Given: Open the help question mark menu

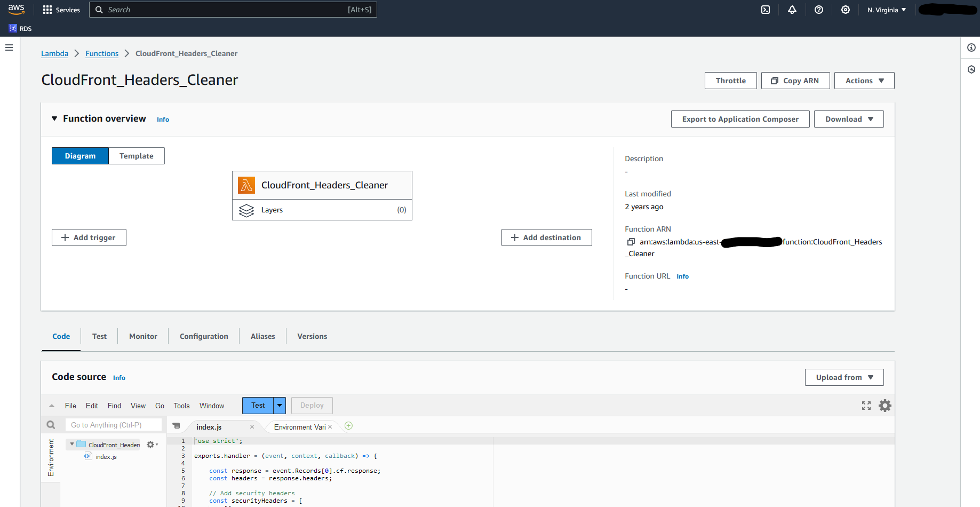Looking at the screenshot, I should click(819, 10).
